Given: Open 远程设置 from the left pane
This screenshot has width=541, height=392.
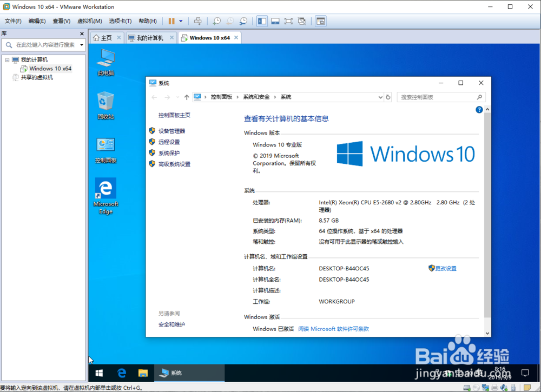Looking at the screenshot, I should pyautogui.click(x=169, y=142).
